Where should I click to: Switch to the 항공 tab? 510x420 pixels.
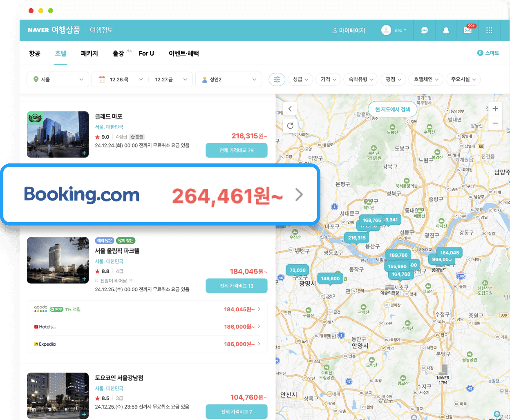(x=35, y=54)
